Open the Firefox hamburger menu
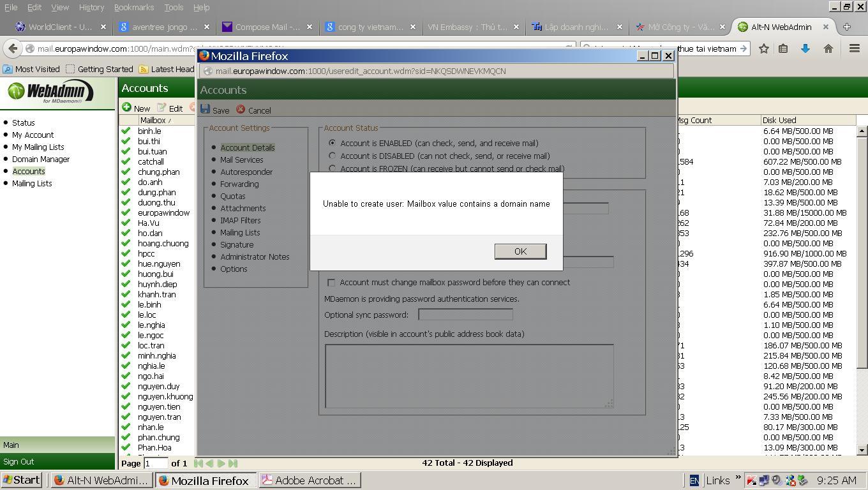The image size is (868, 490). [855, 48]
